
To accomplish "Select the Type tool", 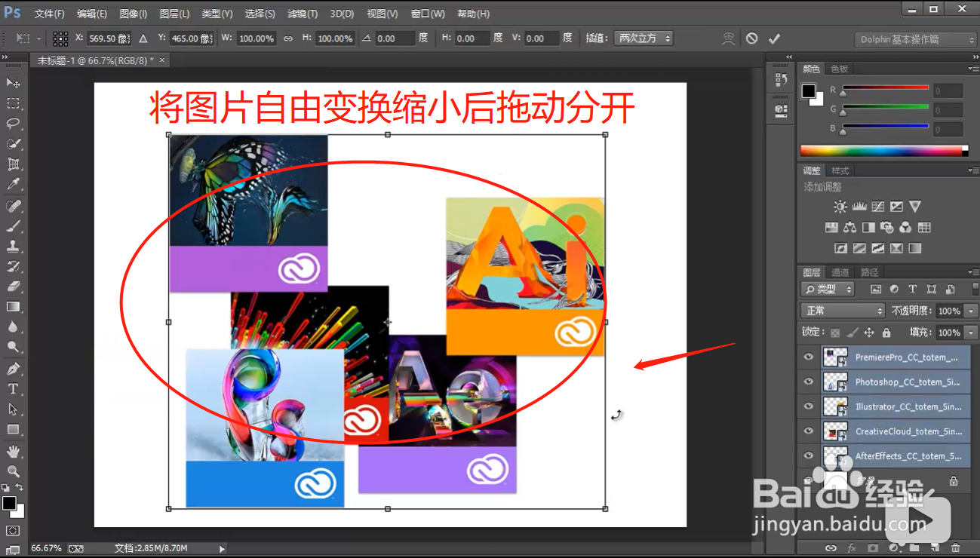I will tap(13, 388).
